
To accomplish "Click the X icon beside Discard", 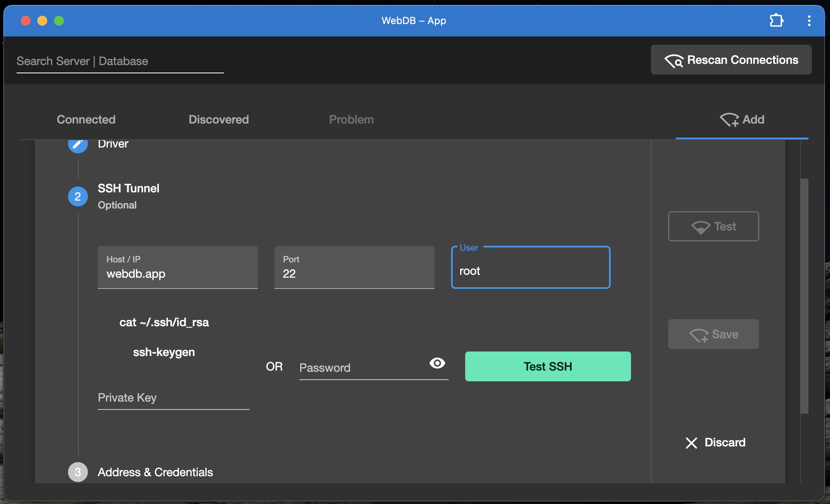I will click(x=691, y=443).
